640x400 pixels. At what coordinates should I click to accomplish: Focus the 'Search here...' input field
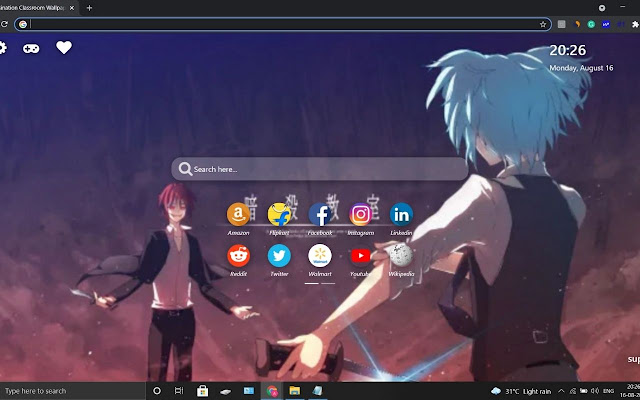(320, 169)
